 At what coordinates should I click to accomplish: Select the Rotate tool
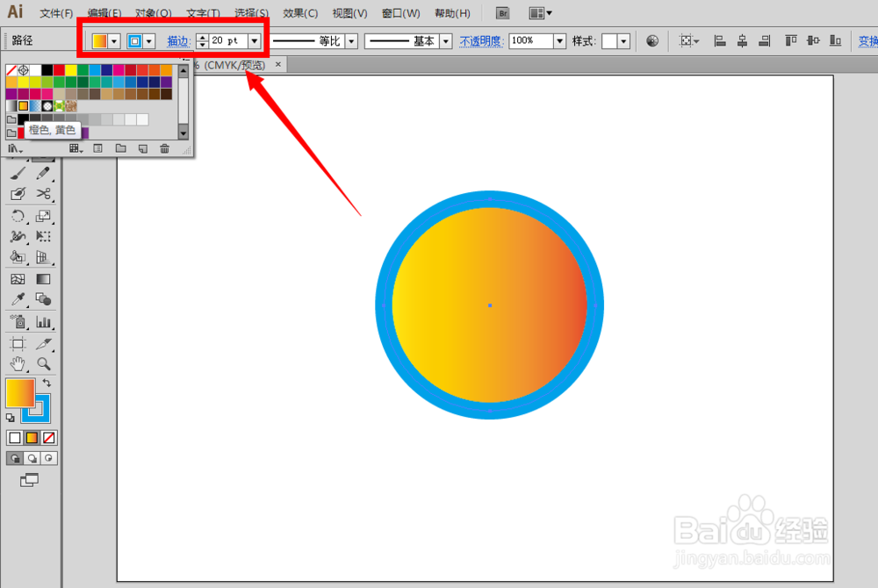pyautogui.click(x=18, y=215)
